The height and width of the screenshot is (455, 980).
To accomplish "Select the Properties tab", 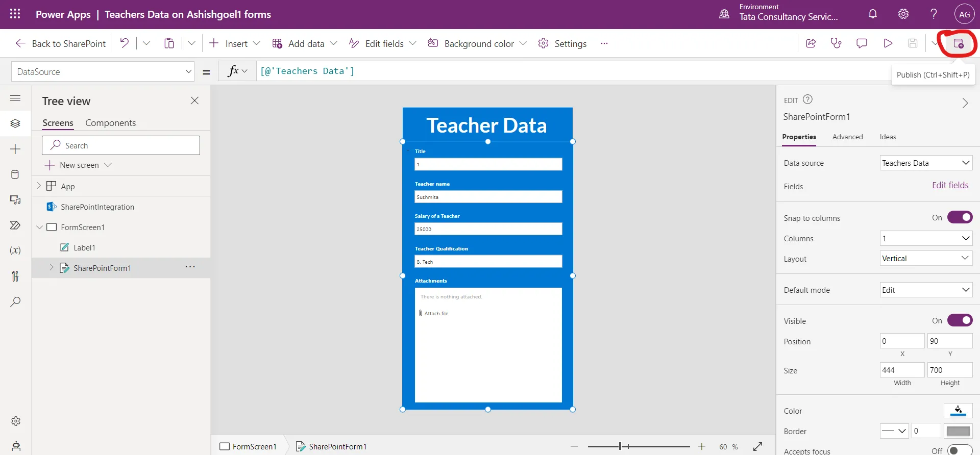I will (x=799, y=137).
